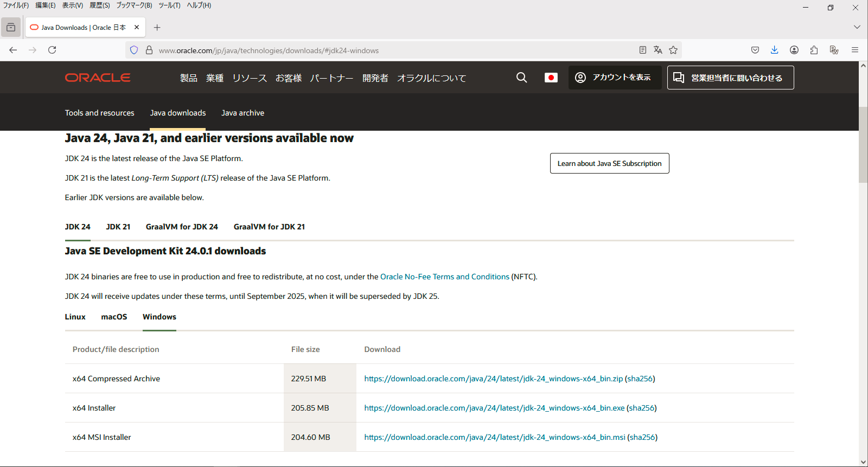Viewport: 868px width, 467px height.
Task: Switch to the JDK 24 tab
Action: click(78, 227)
